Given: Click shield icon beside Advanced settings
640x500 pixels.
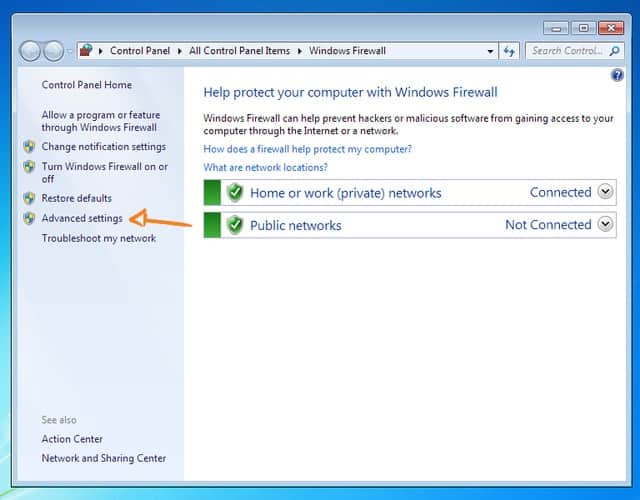Looking at the screenshot, I should [29, 218].
